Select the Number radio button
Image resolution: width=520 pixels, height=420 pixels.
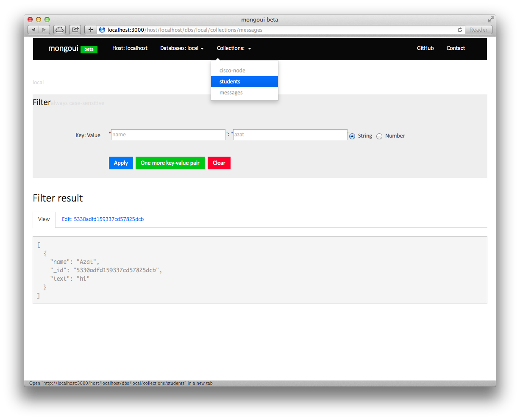(x=379, y=136)
